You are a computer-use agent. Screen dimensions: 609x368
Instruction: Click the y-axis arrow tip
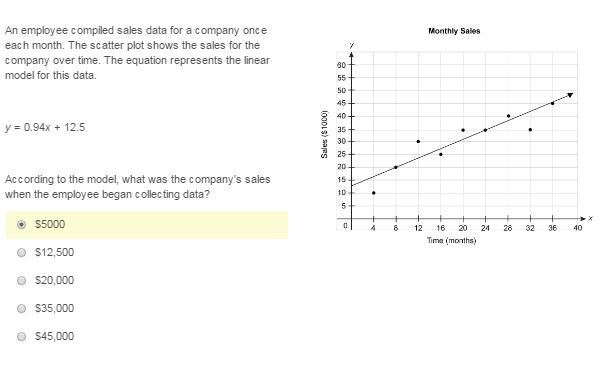[x=351, y=54]
